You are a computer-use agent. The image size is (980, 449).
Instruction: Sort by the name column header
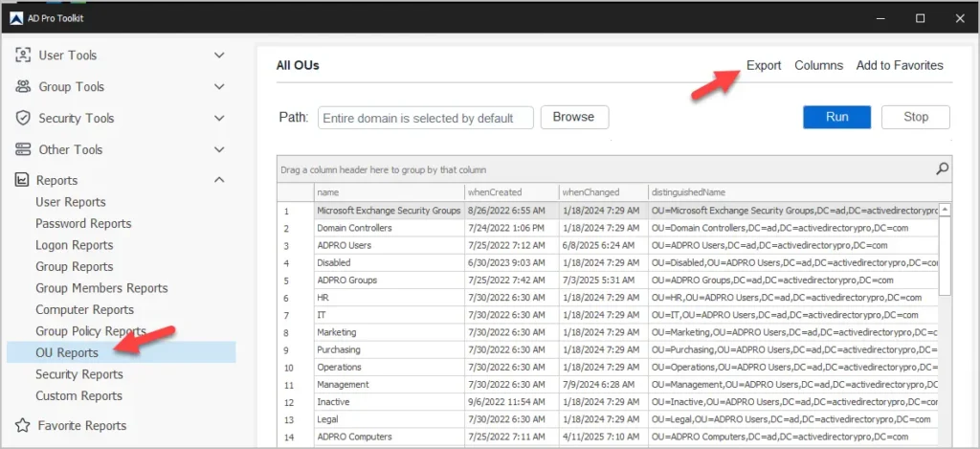click(x=390, y=192)
